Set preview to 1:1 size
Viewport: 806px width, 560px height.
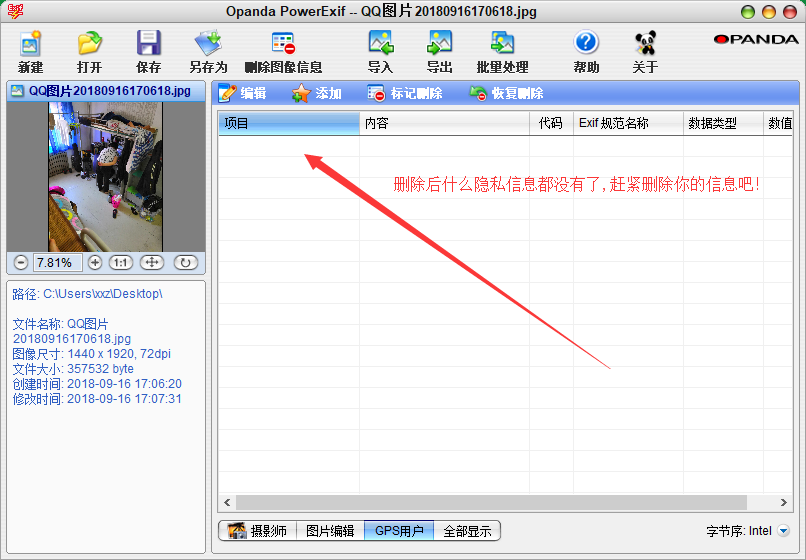tap(121, 263)
